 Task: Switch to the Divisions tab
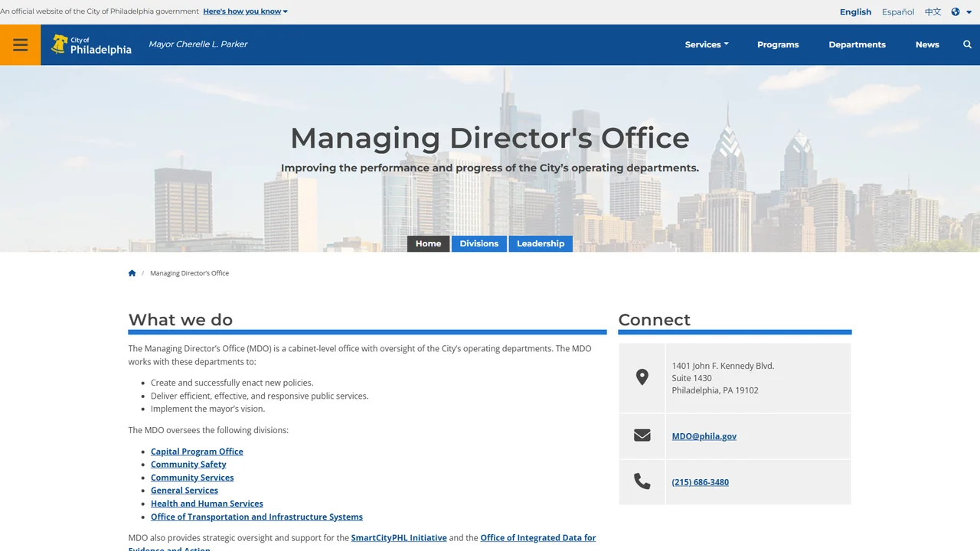[x=479, y=243]
